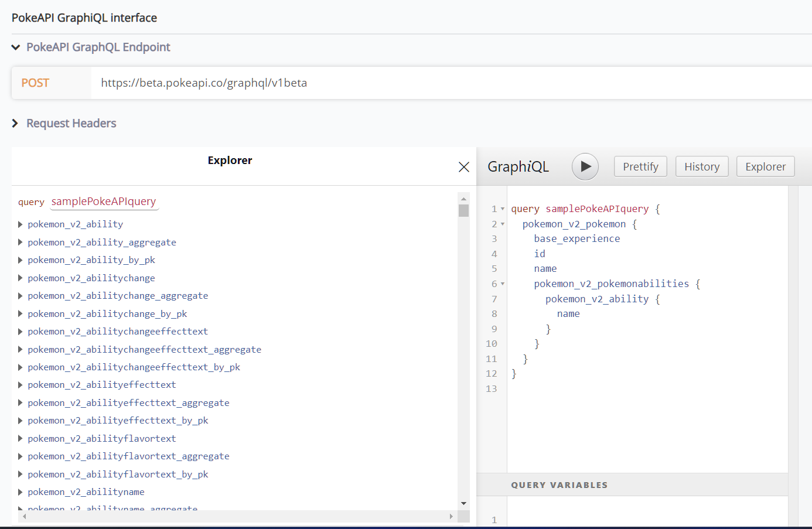Select pokemon_v2_abilityeffecttext field
The width and height of the screenshot is (812, 529).
pos(101,385)
